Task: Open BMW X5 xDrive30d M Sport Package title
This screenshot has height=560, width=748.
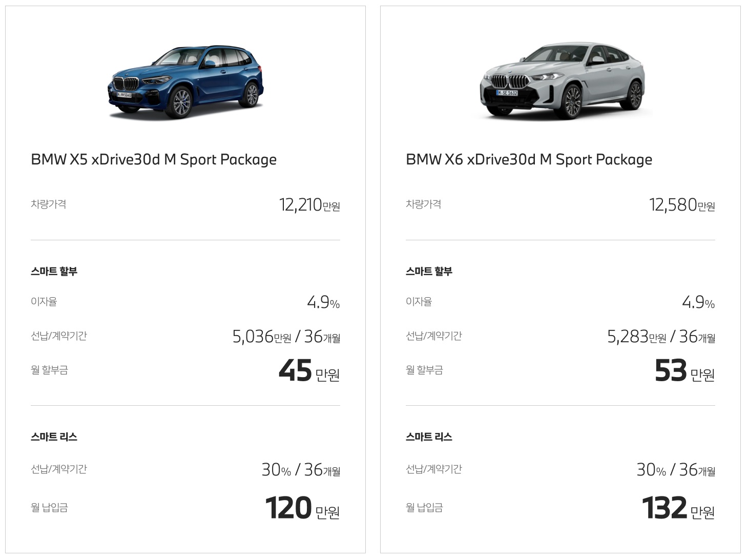Action: [154, 160]
